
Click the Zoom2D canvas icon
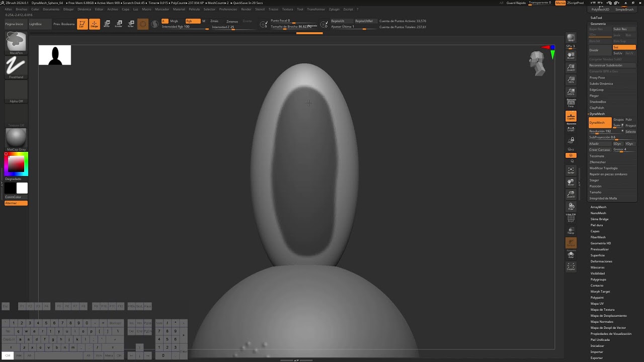(x=571, y=67)
